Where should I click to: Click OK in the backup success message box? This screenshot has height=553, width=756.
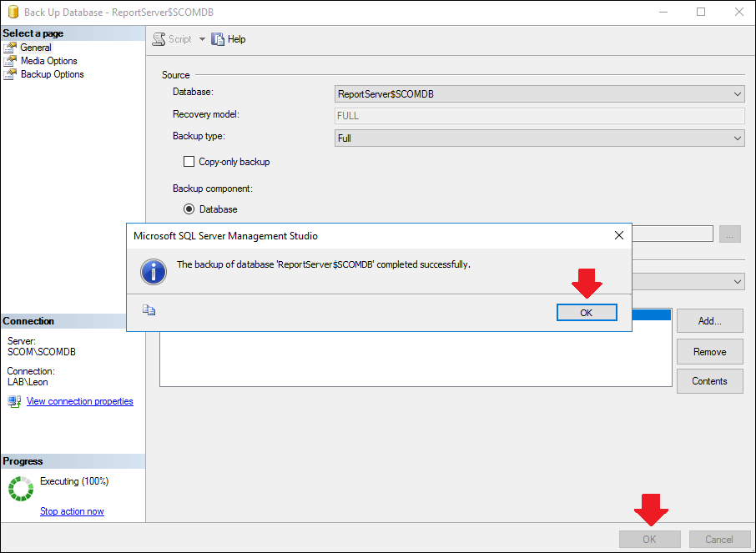click(x=587, y=313)
